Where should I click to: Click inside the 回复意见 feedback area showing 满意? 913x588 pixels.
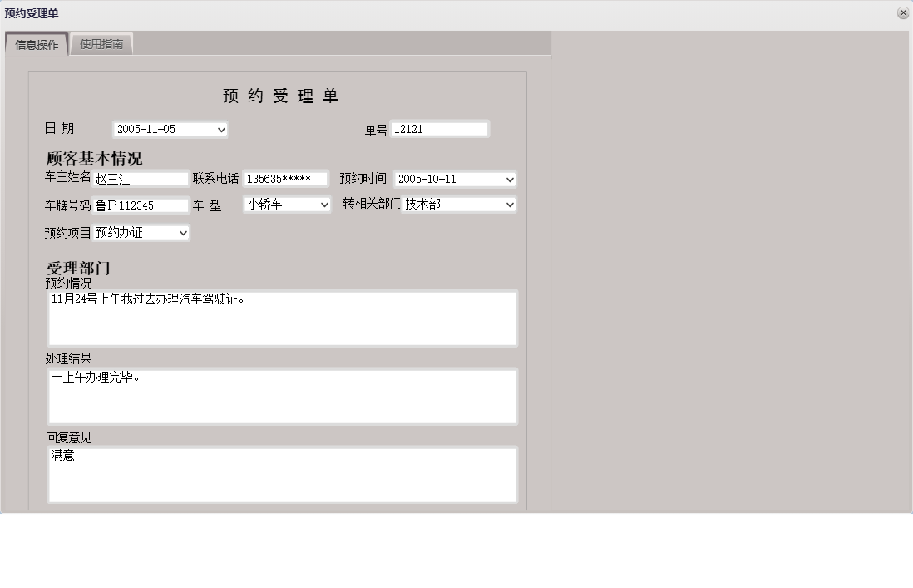(283, 474)
